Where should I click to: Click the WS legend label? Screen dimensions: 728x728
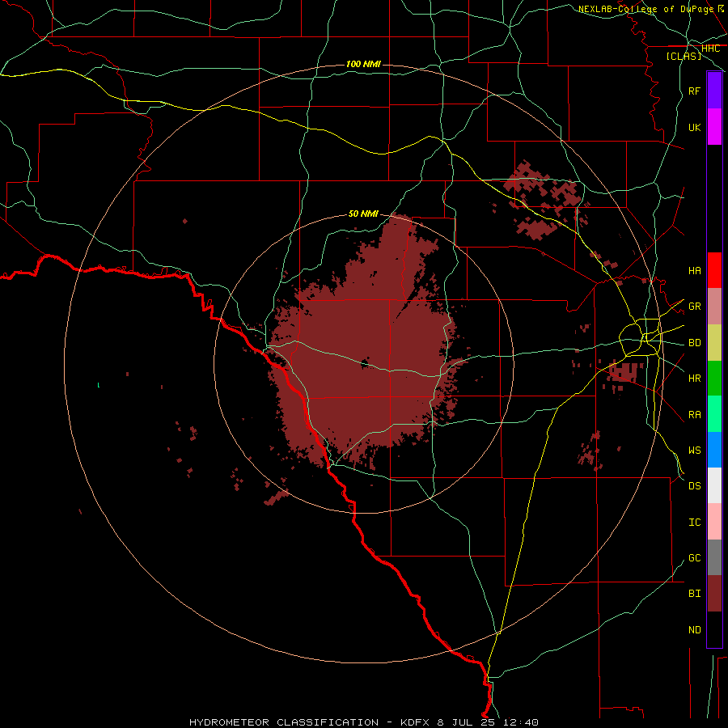(694, 451)
